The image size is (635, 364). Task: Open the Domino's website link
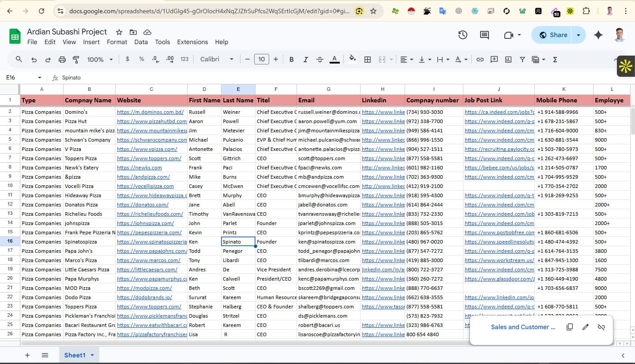(150, 112)
